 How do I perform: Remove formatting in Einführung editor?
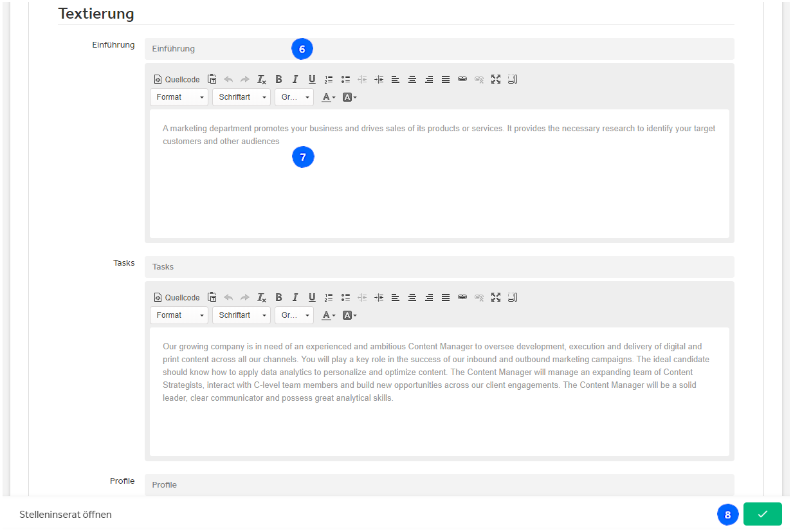pos(262,80)
